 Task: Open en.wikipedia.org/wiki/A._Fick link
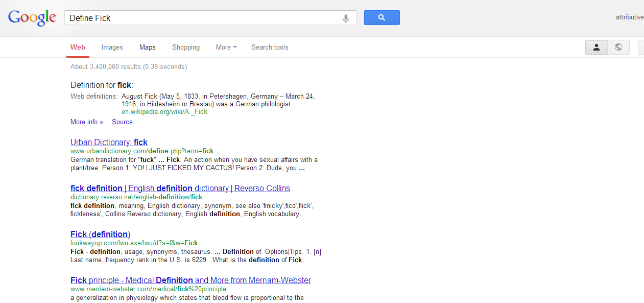point(164,111)
